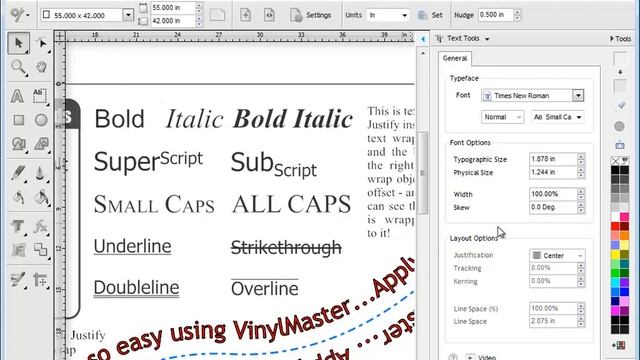640x360 pixels.
Task: Open the bold T text effects tool
Action: pos(18,226)
